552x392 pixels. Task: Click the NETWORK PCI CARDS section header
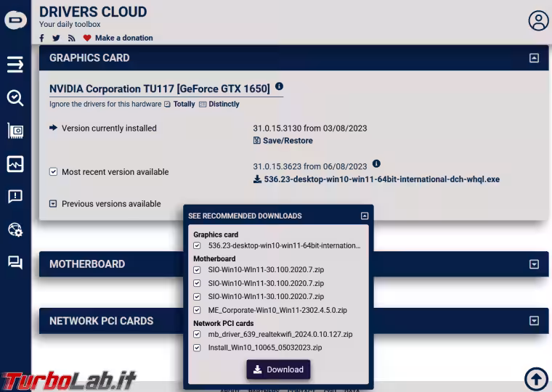102,321
